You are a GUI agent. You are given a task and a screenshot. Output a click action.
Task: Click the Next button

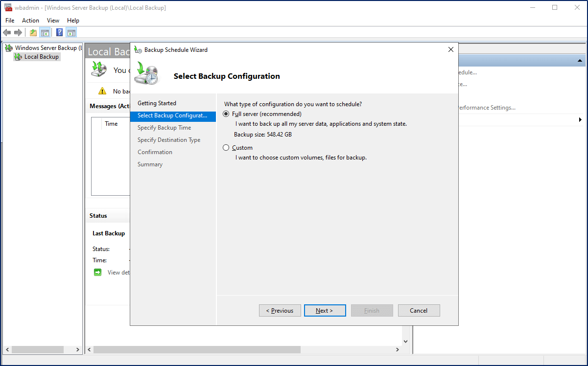pos(325,310)
